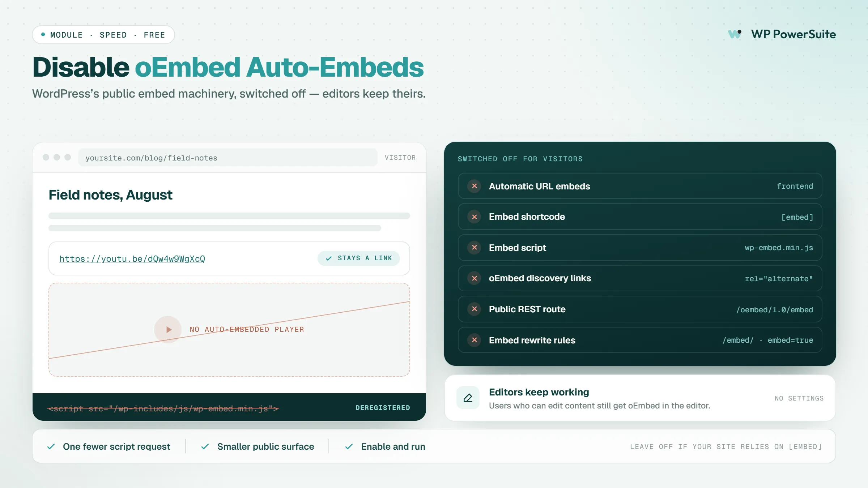
Task: Click the green dot in the Module Speed Free pill
Action: (43, 35)
